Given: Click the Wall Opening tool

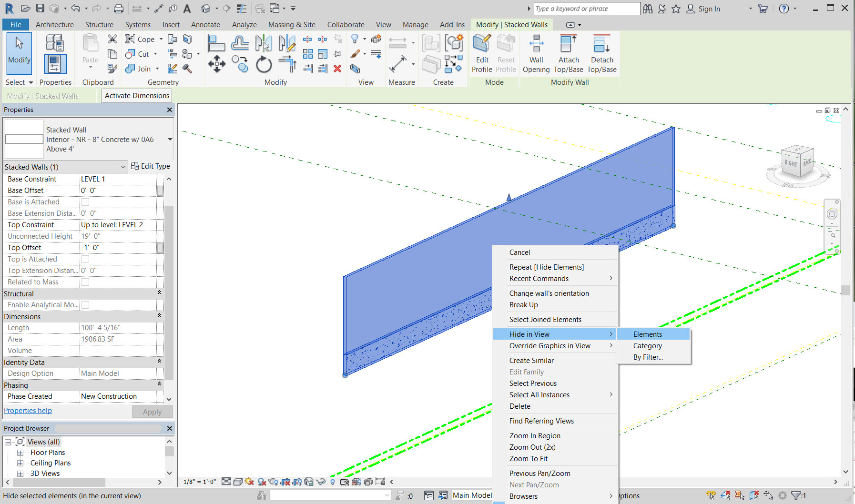Looking at the screenshot, I should (536, 52).
